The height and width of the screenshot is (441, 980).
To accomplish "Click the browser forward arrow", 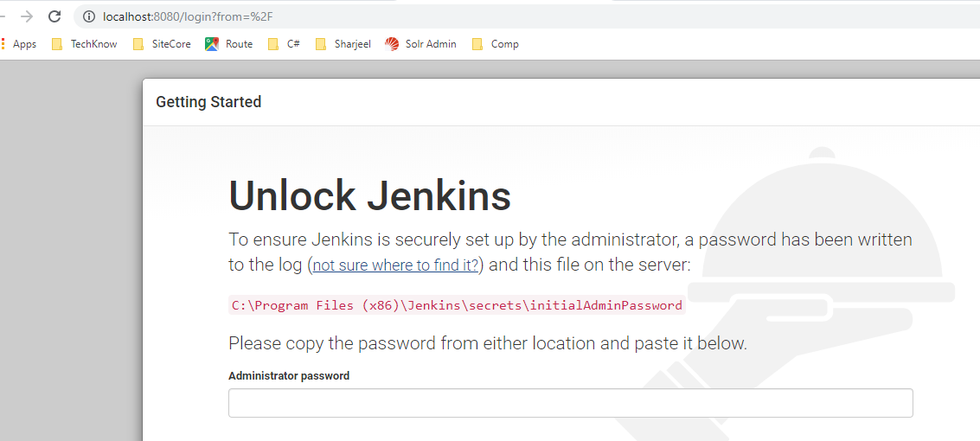I will (x=26, y=16).
